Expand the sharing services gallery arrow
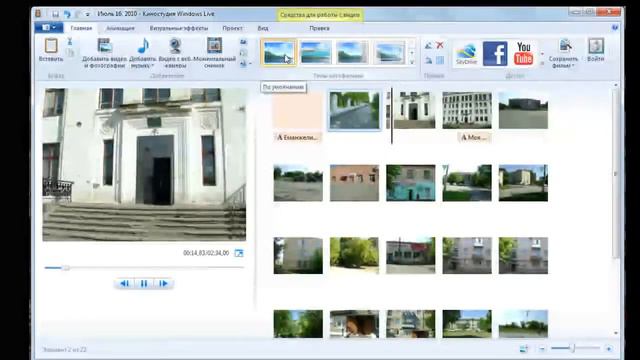640x360 pixels. pos(542,63)
